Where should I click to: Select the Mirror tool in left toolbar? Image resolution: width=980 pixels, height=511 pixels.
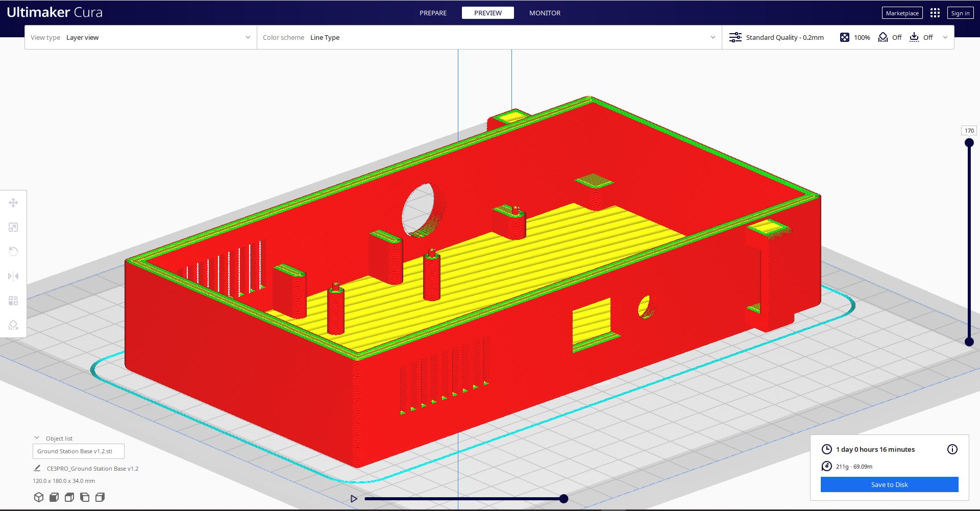[13, 276]
